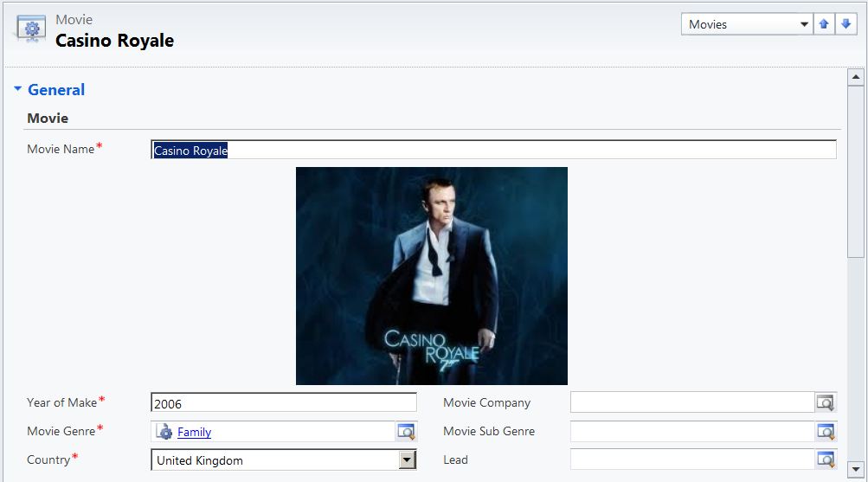Click the Lead lookup field
This screenshot has width=868, height=482.
[x=692, y=460]
